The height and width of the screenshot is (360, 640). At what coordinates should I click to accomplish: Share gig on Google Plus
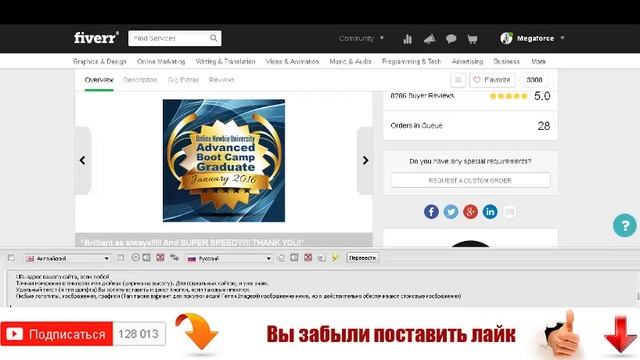click(470, 211)
